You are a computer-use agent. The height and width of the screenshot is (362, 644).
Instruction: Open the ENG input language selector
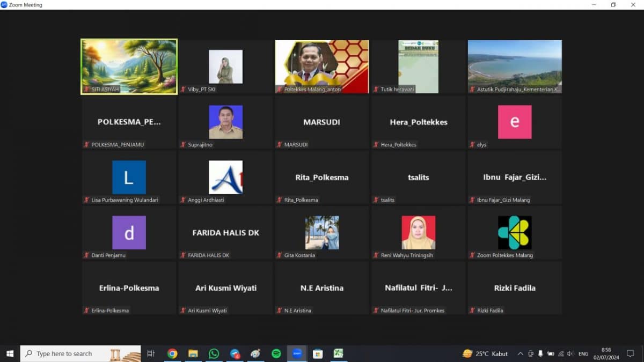pyautogui.click(x=583, y=354)
